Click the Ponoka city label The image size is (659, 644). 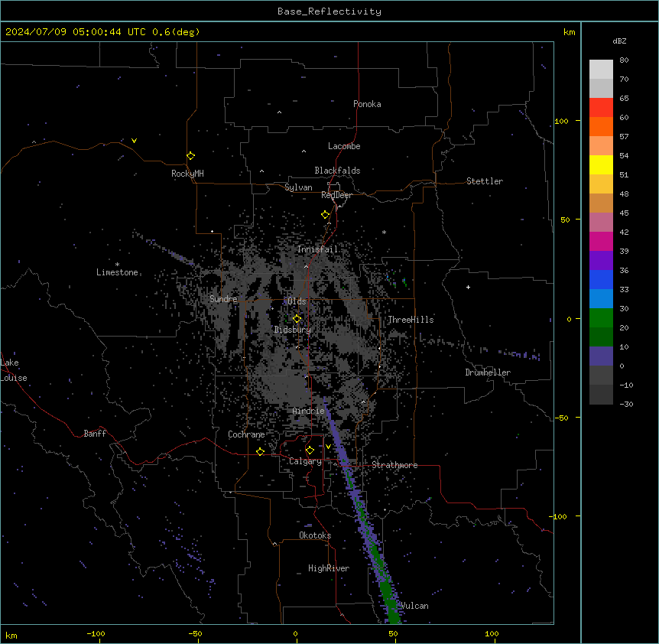click(x=367, y=104)
